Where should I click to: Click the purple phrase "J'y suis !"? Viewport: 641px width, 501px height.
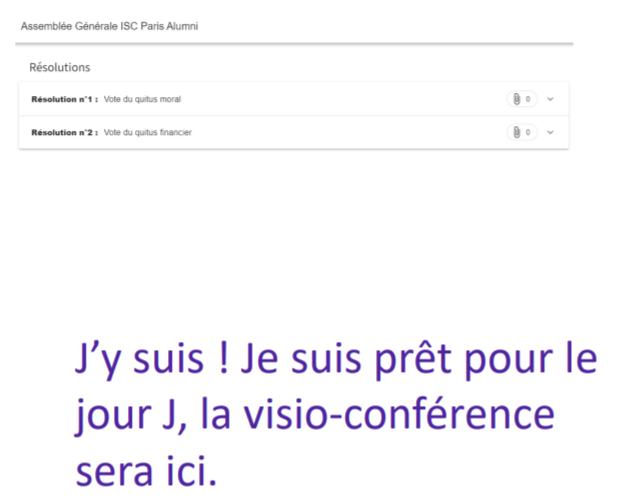(152, 359)
